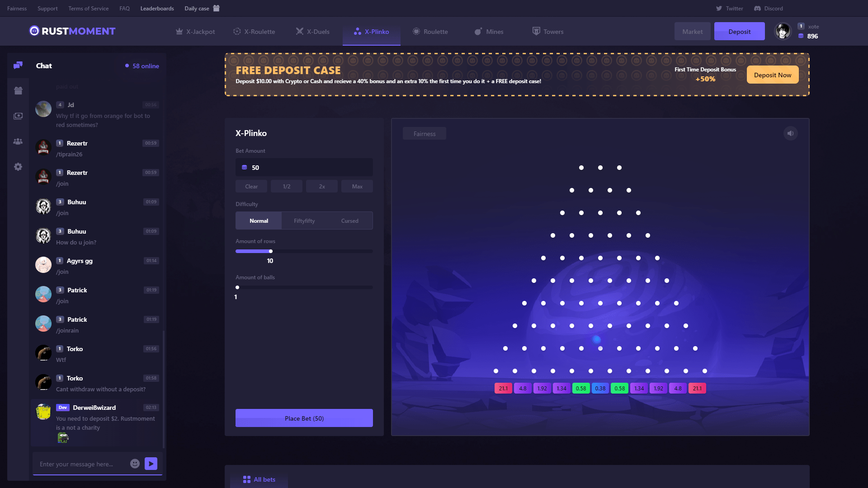The height and width of the screenshot is (488, 868).
Task: Click the Discord logo icon
Action: 758,9
